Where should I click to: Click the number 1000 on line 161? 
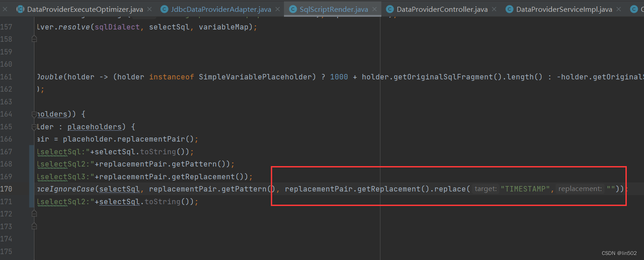click(x=339, y=77)
